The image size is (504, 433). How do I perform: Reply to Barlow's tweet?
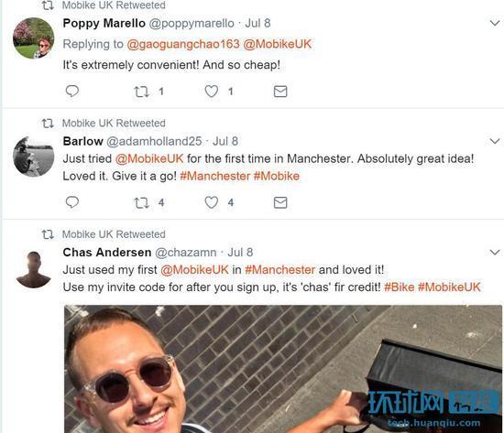coord(72,202)
